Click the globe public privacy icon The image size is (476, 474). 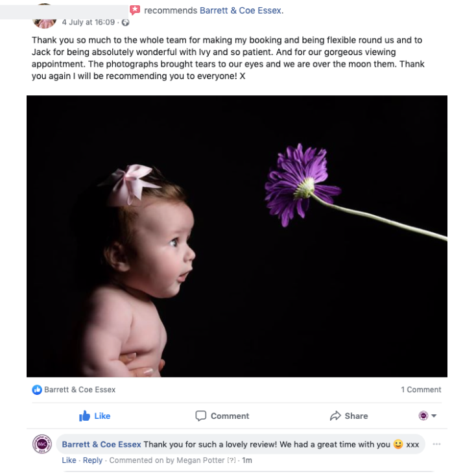125,22
